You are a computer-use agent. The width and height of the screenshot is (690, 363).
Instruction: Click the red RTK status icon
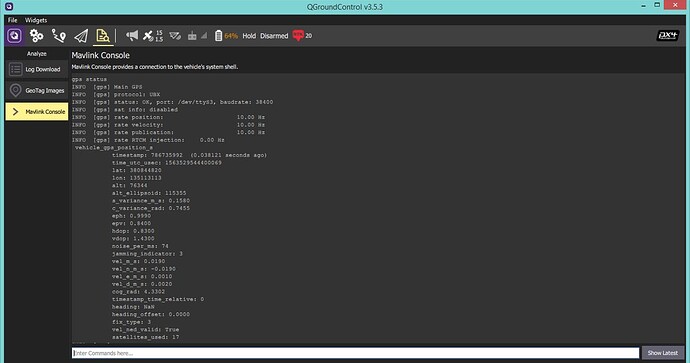click(298, 36)
